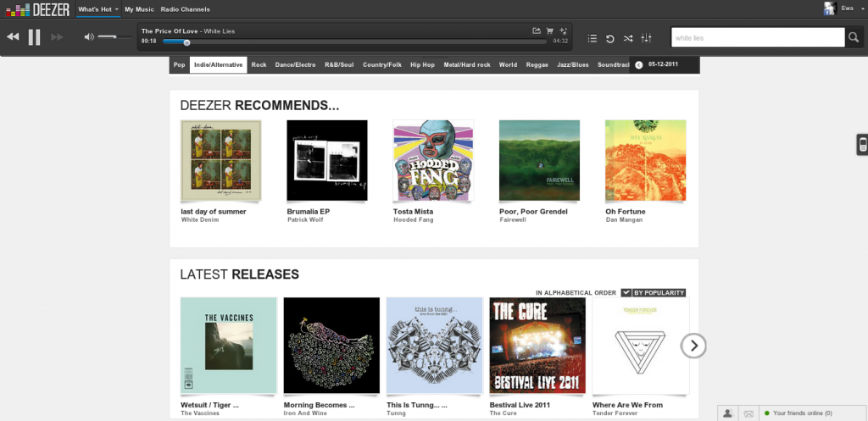
Task: Open the Fairewell artist link
Action: (513, 219)
